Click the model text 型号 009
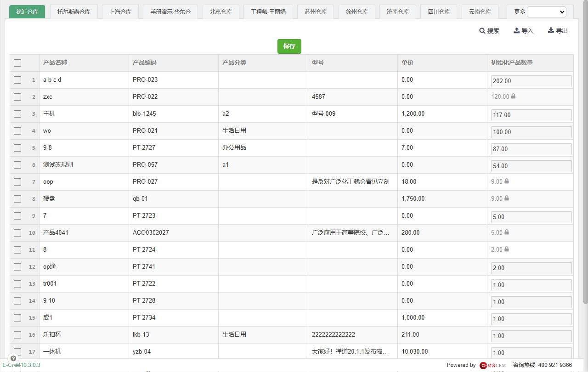This screenshot has width=588, height=372. 324,113
